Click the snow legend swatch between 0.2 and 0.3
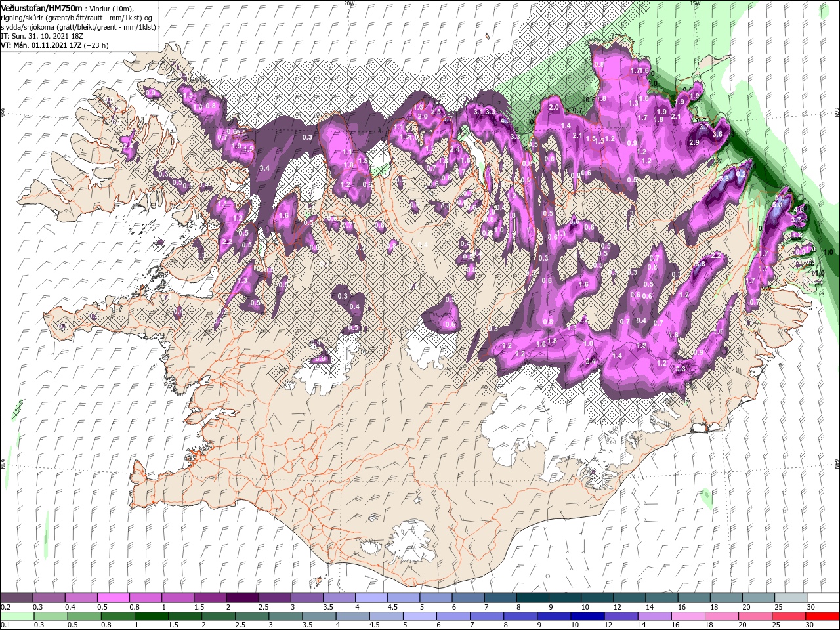This screenshot has height=630, width=840. point(17,598)
